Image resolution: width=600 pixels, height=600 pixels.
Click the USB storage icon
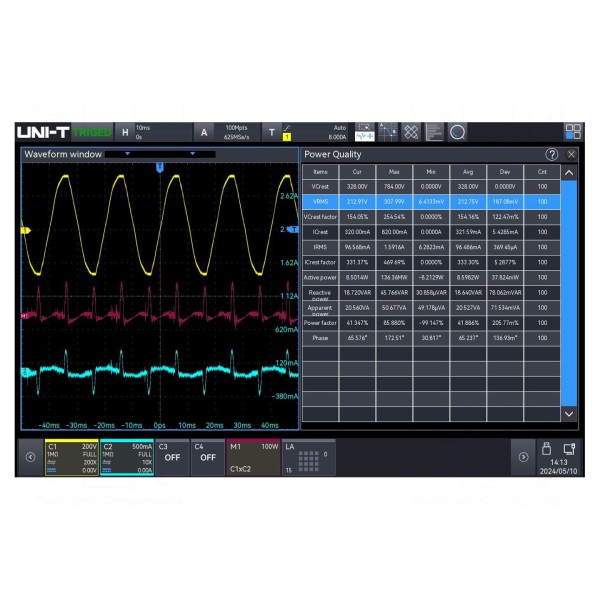546,449
